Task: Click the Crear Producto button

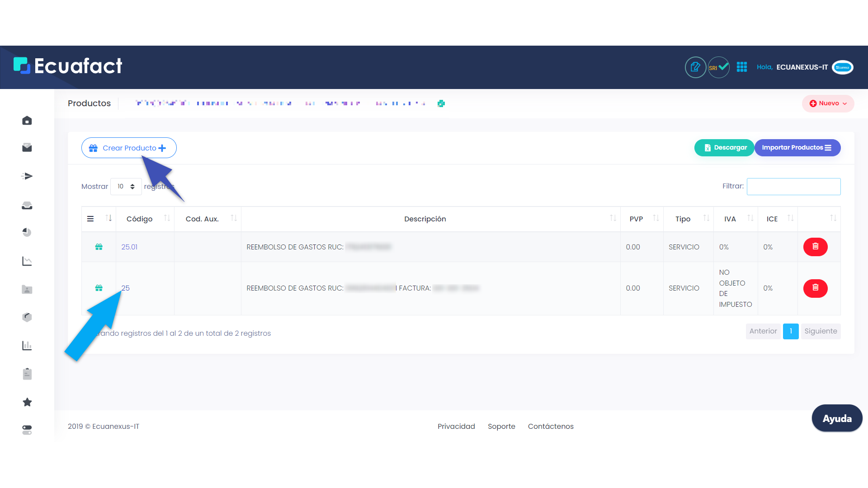Action: click(x=129, y=148)
